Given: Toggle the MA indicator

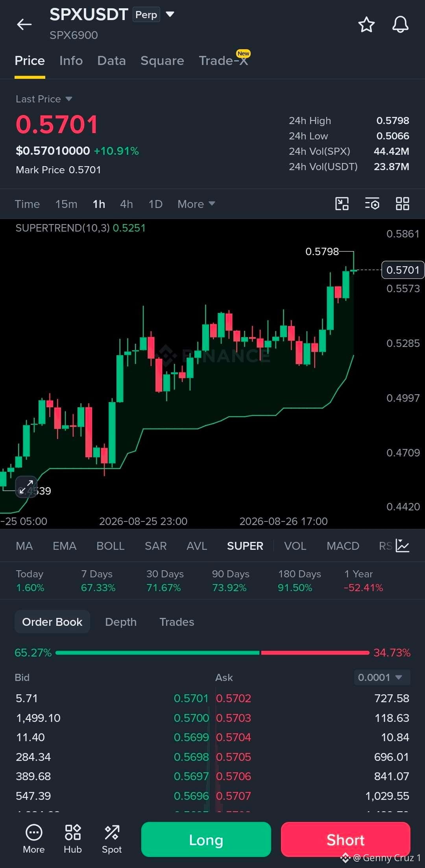Looking at the screenshot, I should [24, 546].
